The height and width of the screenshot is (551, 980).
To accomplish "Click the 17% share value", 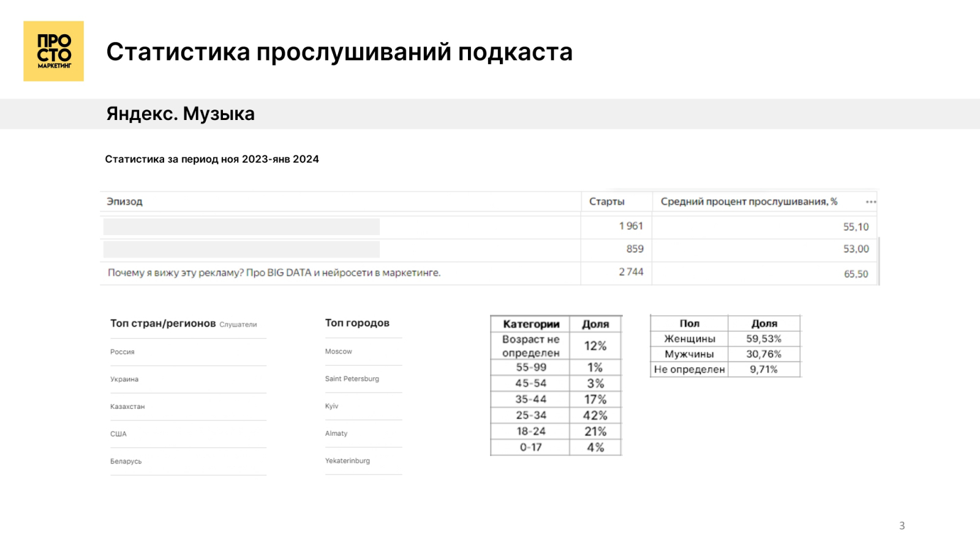I will click(595, 399).
